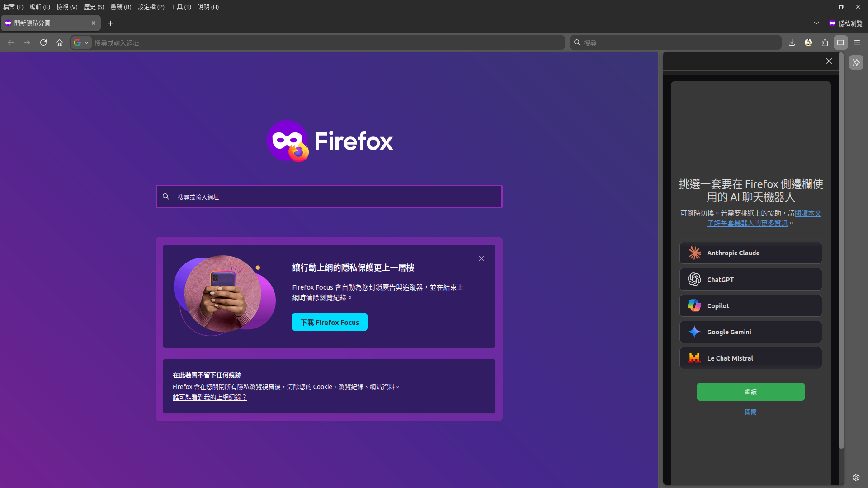Click the 隱私瀏覽 private browsing indicator

pyautogui.click(x=845, y=23)
